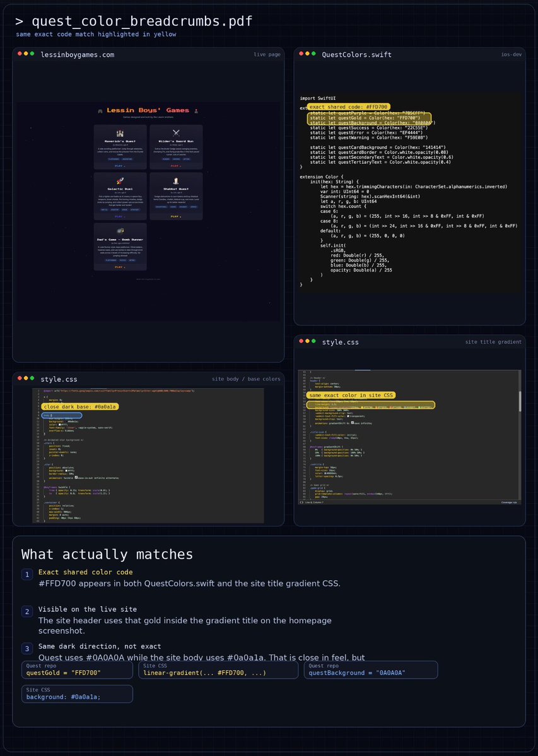Click the 'QuestColors.swift' window title

point(357,54)
